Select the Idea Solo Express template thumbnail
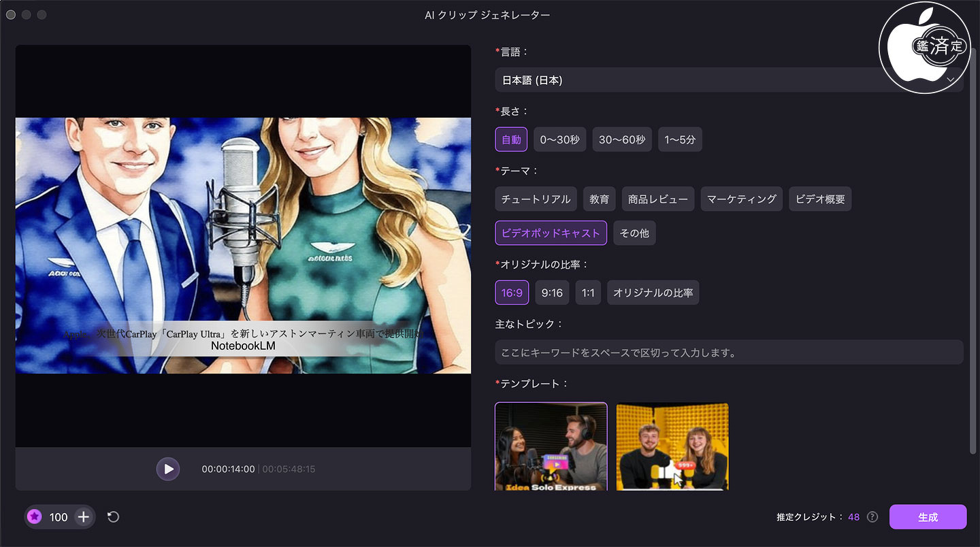Image resolution: width=980 pixels, height=547 pixels. [551, 446]
